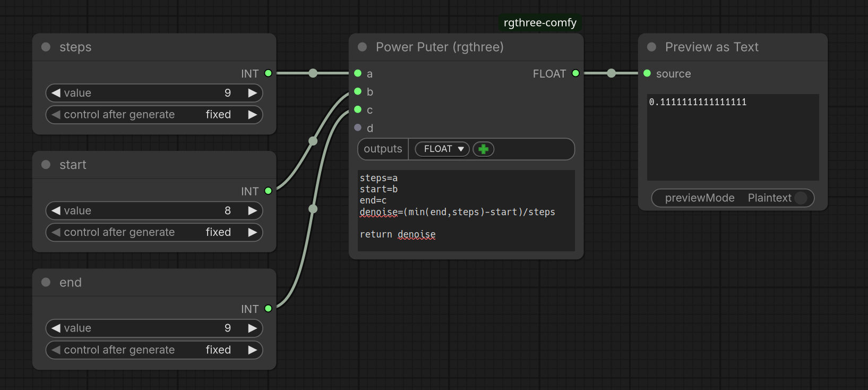868x390 pixels.
Task: Click the start value field showing 8
Action: 154,211
